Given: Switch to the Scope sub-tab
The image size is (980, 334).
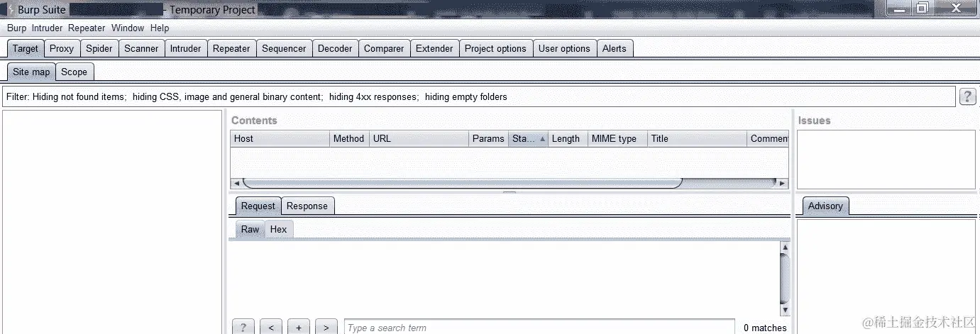Looking at the screenshot, I should pyautogui.click(x=74, y=72).
